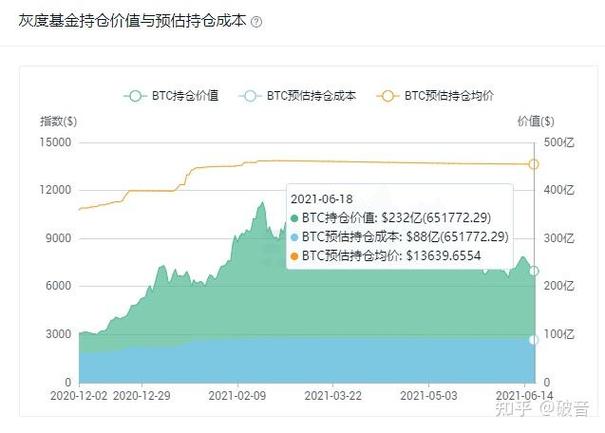
Task: Click tooltip row BTC预估持仓均价: $13639.6554
Action: [x=385, y=255]
